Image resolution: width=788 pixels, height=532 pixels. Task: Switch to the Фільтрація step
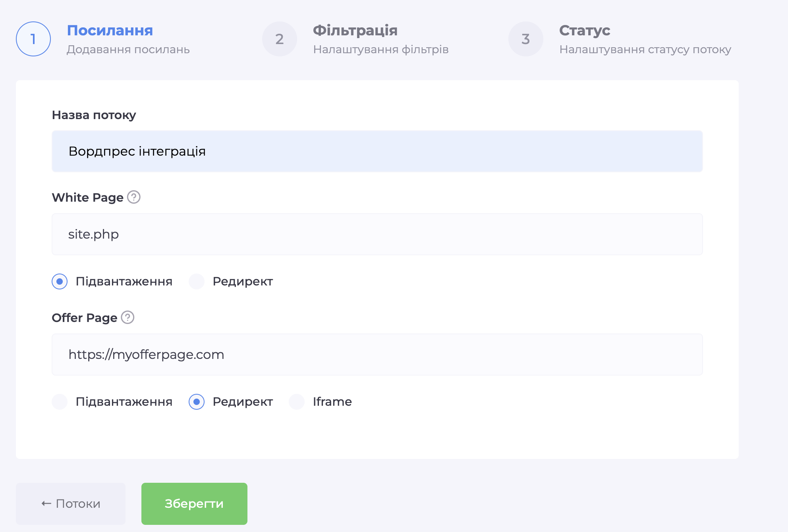point(355,31)
